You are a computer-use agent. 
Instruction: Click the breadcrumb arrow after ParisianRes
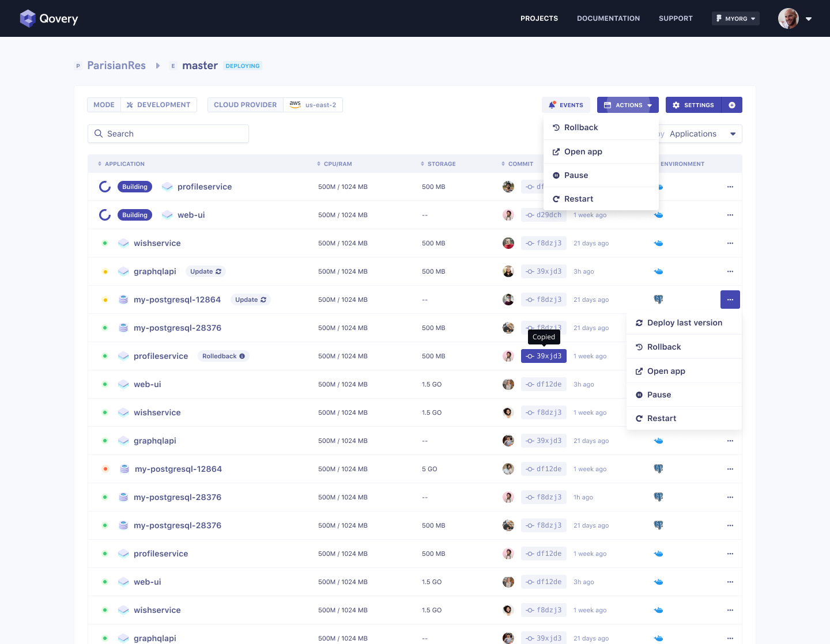tap(158, 66)
